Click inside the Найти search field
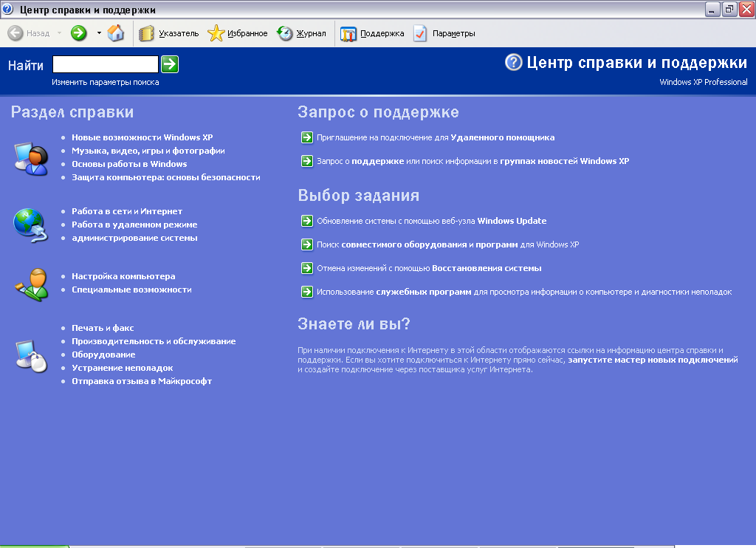Viewport: 756px width, 548px height. pos(105,64)
